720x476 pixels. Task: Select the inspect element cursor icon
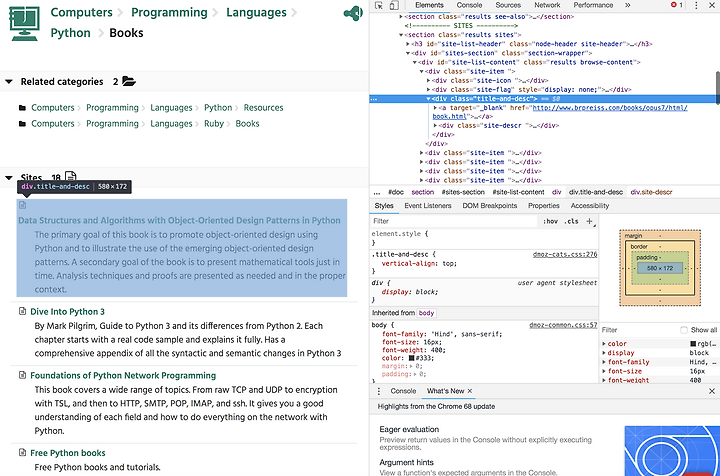tap(379, 5)
